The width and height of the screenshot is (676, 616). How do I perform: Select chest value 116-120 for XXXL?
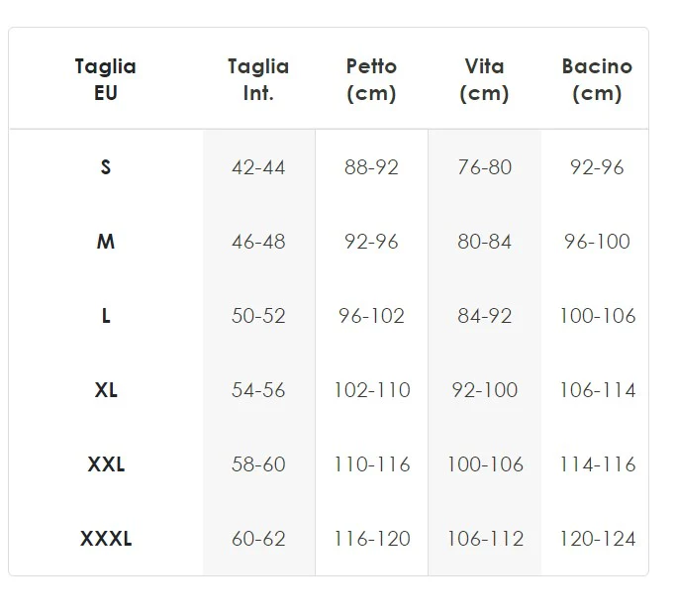(x=371, y=539)
